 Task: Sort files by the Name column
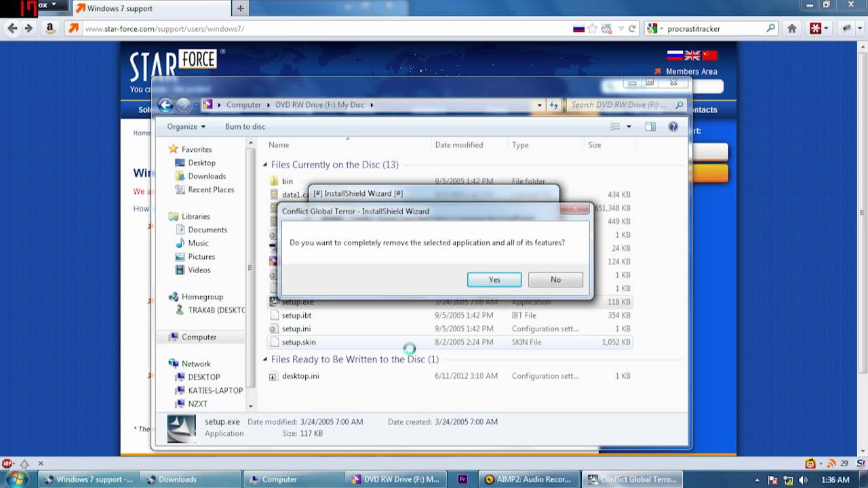tap(279, 145)
